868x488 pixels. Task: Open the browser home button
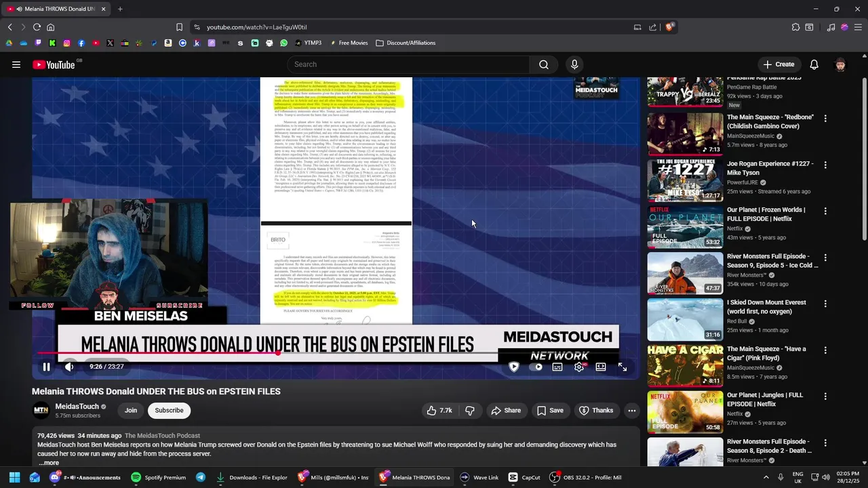(50, 27)
